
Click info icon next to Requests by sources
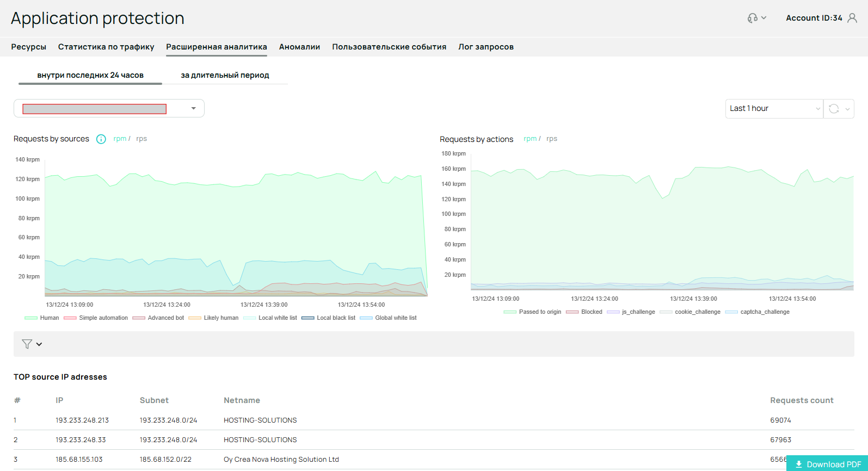(x=101, y=139)
